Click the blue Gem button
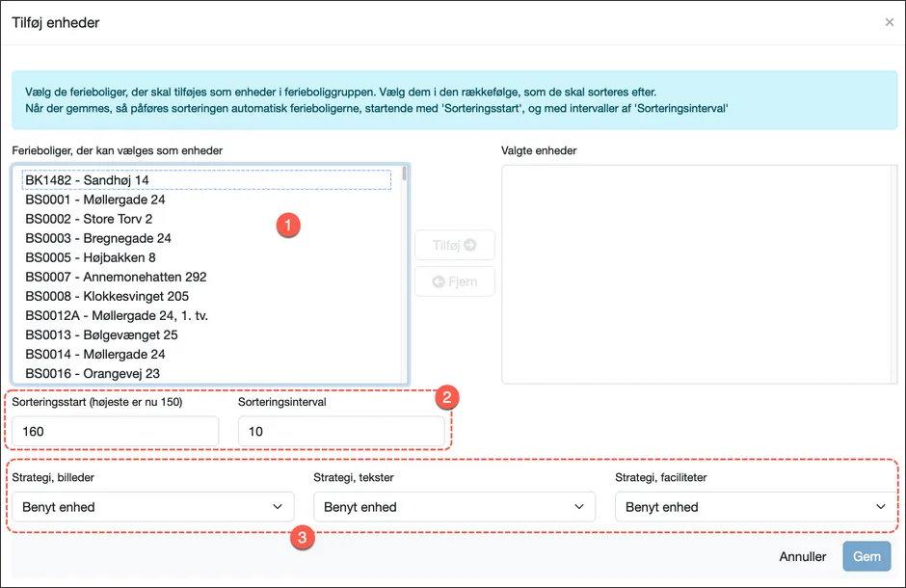 coord(866,556)
